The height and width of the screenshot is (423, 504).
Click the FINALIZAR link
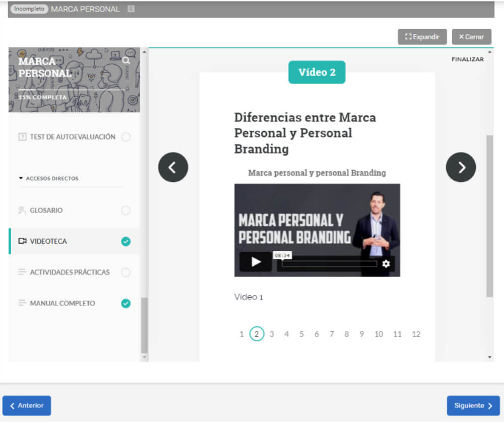pyautogui.click(x=467, y=59)
